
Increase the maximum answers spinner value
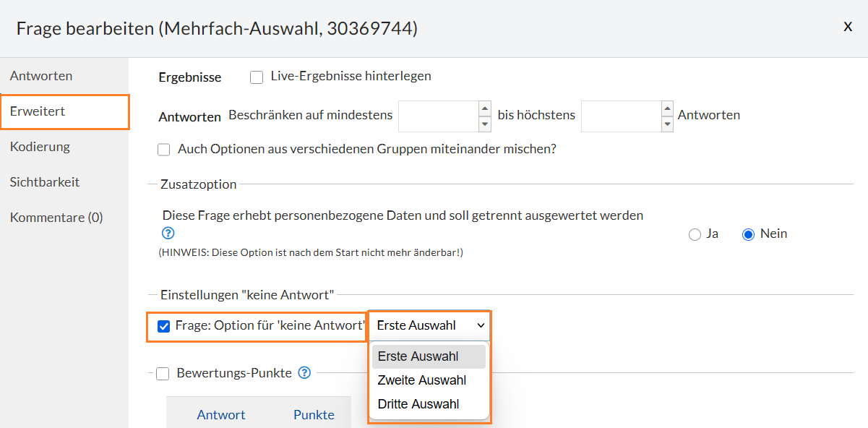click(667, 108)
